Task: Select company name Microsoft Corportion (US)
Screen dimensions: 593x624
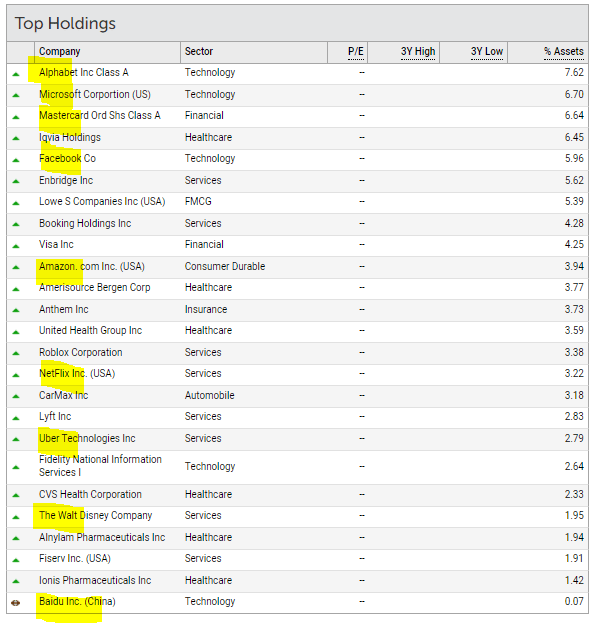Action: (x=95, y=94)
